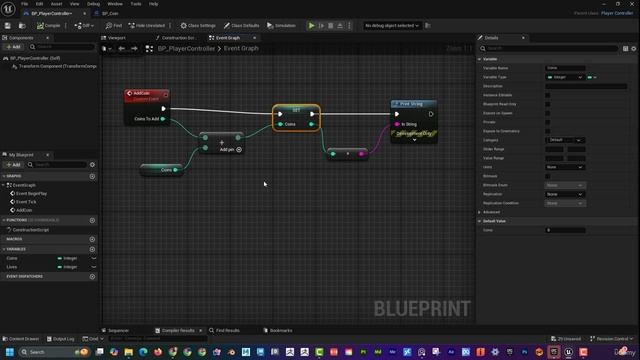Close the Event Graph tab
640x360 pixels.
(255, 38)
